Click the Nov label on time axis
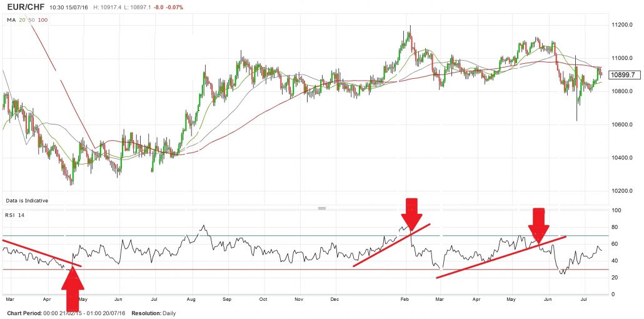Screen dimensions: 644x319 [x=300, y=299]
